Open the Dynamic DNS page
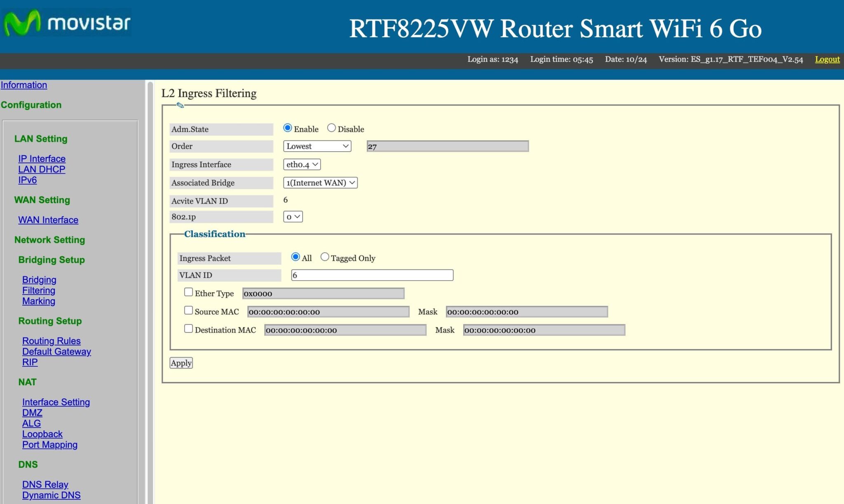The image size is (844, 504). 51,495
